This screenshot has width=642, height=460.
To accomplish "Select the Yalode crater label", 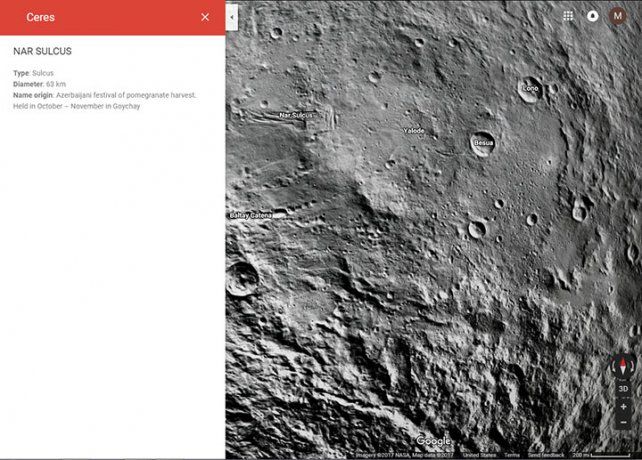I will pyautogui.click(x=414, y=131).
